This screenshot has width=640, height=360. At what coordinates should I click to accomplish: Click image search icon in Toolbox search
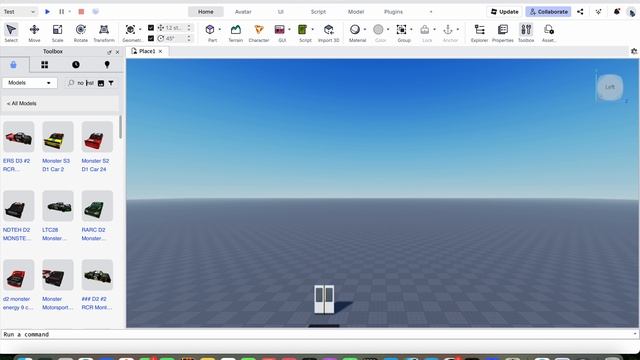point(101,83)
